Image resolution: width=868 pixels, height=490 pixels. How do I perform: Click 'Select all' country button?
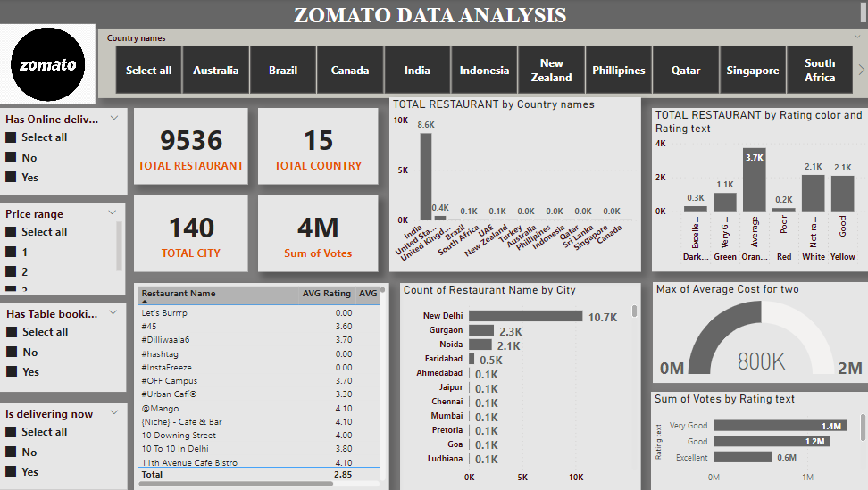pyautogui.click(x=149, y=71)
